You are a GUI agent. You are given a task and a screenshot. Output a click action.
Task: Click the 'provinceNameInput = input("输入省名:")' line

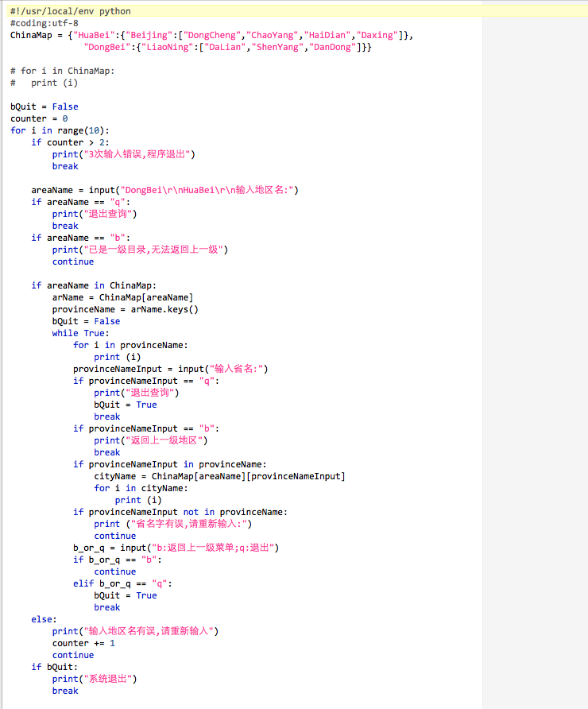pos(170,369)
